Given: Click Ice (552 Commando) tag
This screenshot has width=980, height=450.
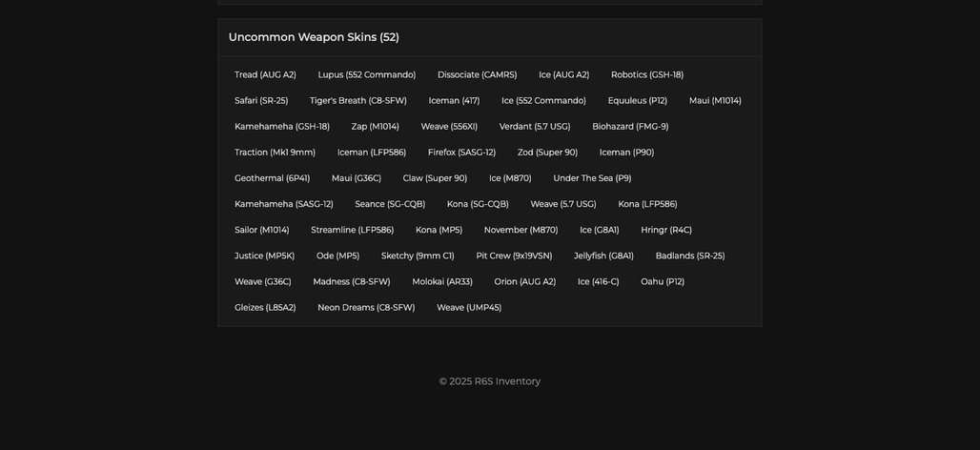Looking at the screenshot, I should (x=543, y=101).
